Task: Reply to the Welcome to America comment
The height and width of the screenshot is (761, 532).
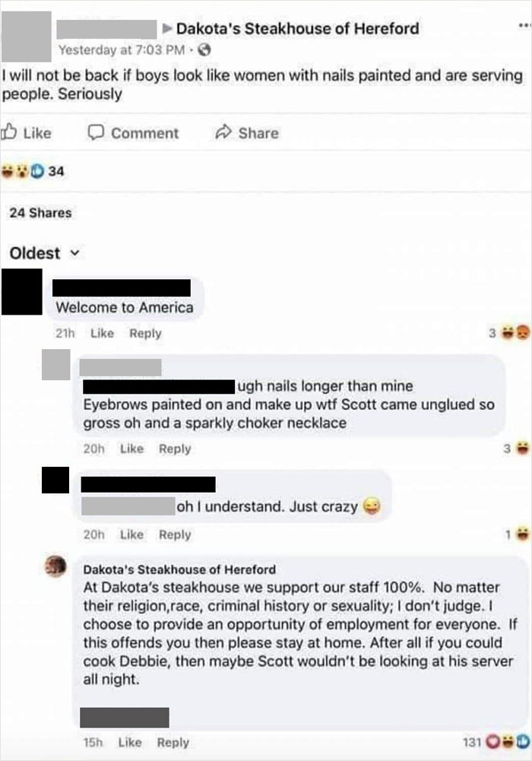Action: pos(145,334)
